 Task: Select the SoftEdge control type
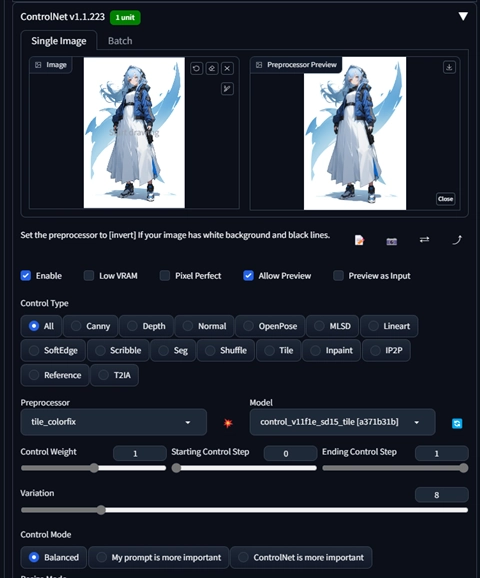(x=53, y=351)
